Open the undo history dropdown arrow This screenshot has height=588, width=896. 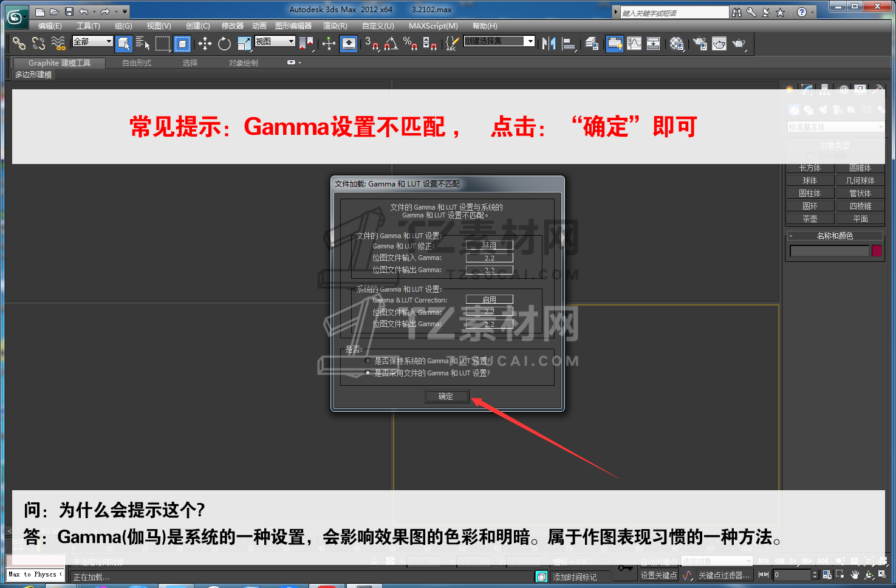94,12
